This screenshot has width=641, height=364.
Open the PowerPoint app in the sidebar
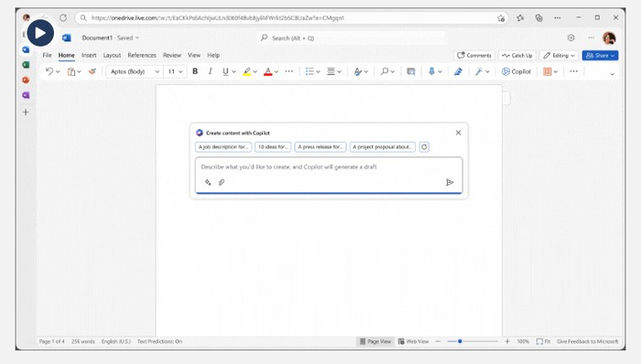click(26, 80)
